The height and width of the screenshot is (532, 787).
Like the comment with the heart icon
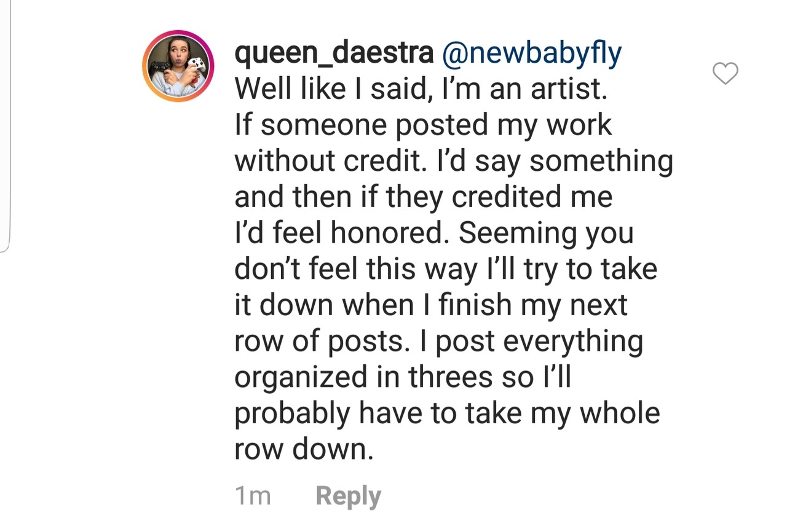pyautogui.click(x=725, y=74)
